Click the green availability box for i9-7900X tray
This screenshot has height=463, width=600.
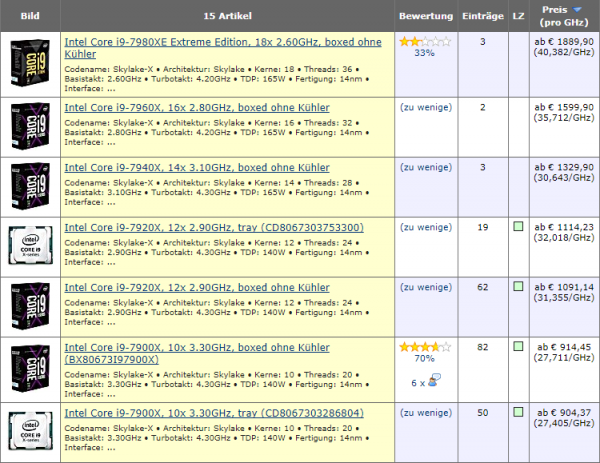tap(518, 412)
